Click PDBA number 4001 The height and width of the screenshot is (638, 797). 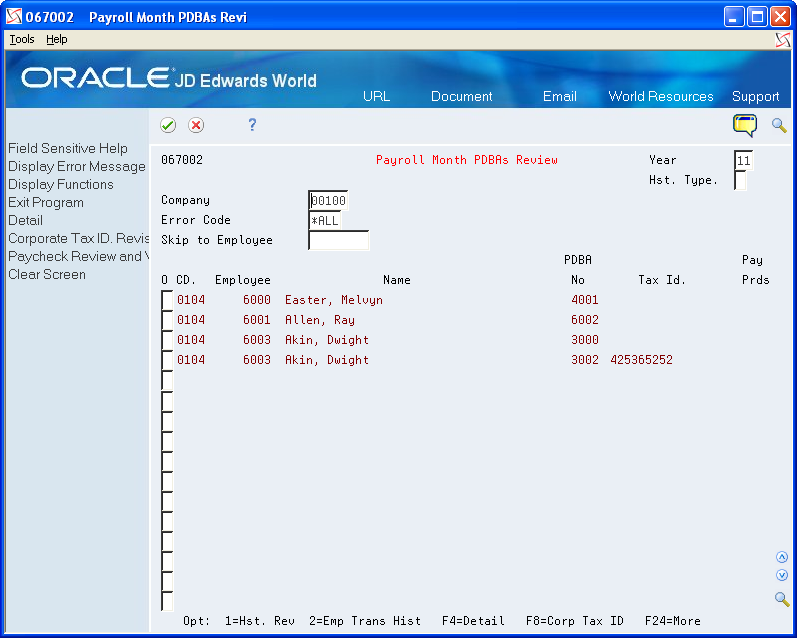[585, 300]
